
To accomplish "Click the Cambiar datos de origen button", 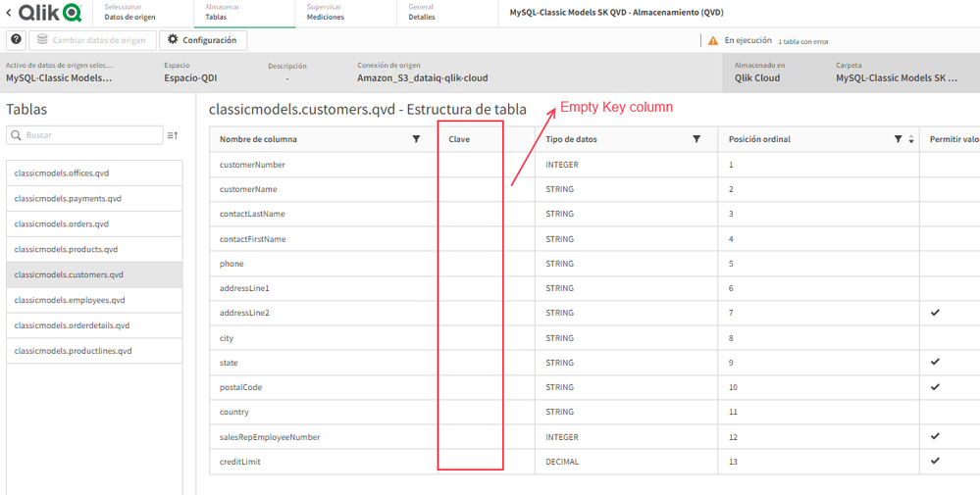I will click(x=92, y=40).
